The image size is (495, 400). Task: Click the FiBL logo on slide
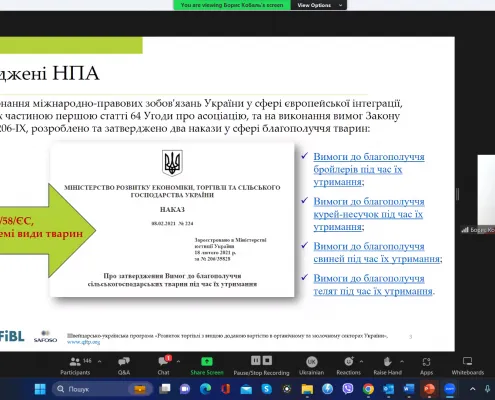pyautogui.click(x=12, y=336)
